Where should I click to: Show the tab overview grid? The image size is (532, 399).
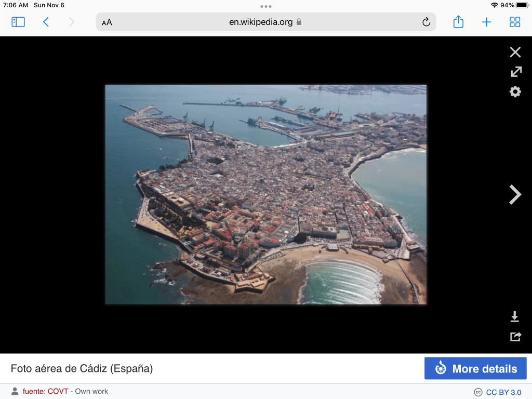[515, 22]
